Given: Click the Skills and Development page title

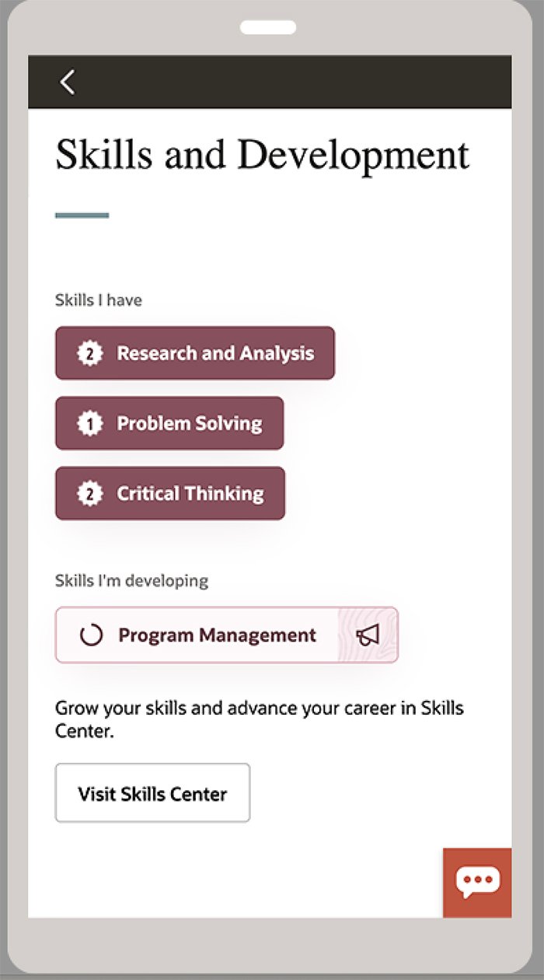Looking at the screenshot, I should pos(262,155).
